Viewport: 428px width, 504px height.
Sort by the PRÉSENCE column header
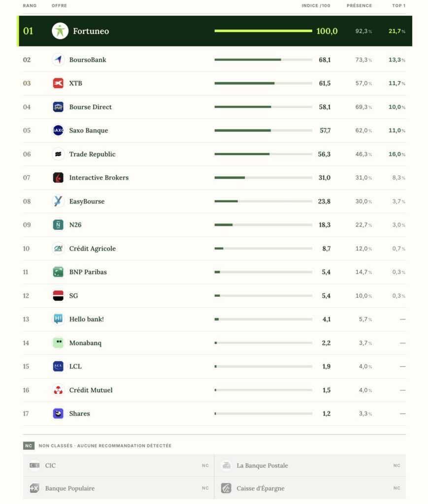pyautogui.click(x=359, y=5)
